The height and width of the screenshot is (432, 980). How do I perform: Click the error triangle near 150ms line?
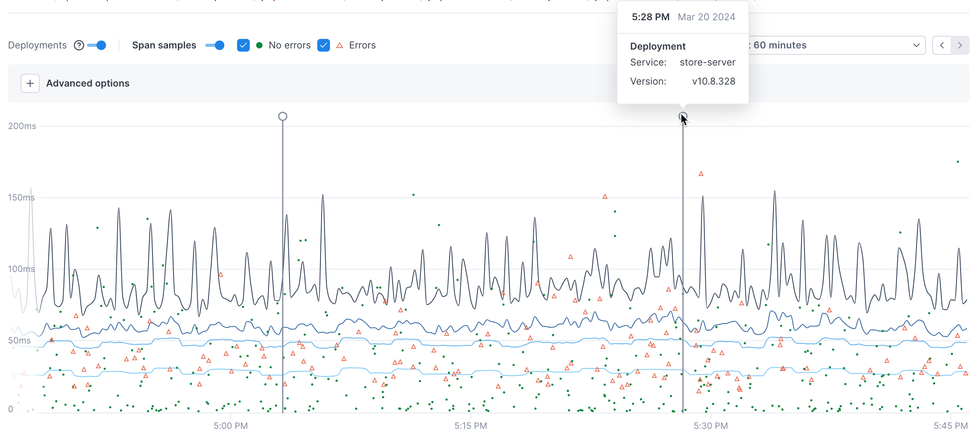coord(605,197)
